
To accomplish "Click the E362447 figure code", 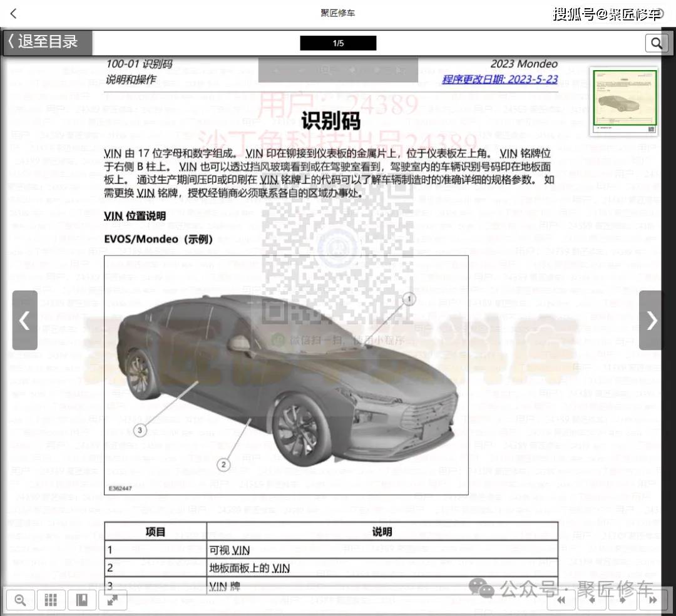I will 120,488.
